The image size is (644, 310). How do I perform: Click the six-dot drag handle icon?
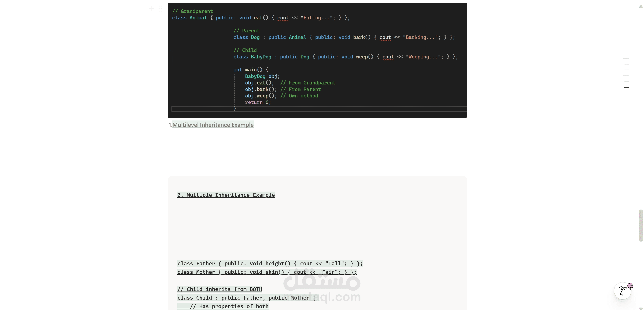(160, 9)
